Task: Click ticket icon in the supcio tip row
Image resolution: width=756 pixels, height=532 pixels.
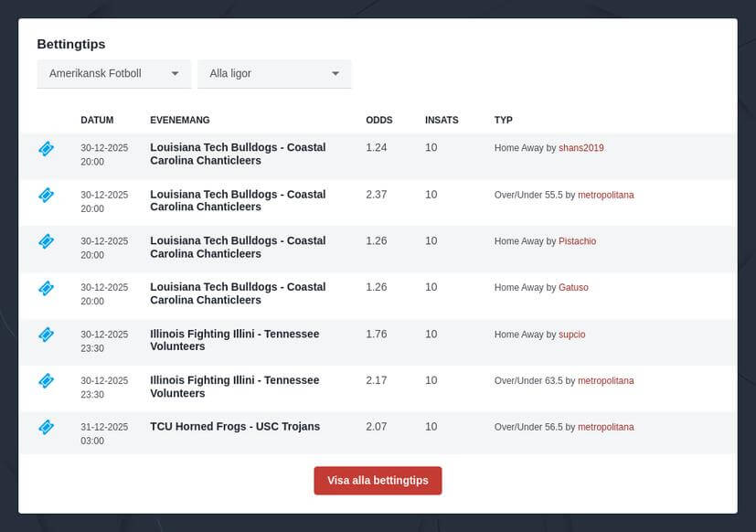Action: pyautogui.click(x=47, y=335)
